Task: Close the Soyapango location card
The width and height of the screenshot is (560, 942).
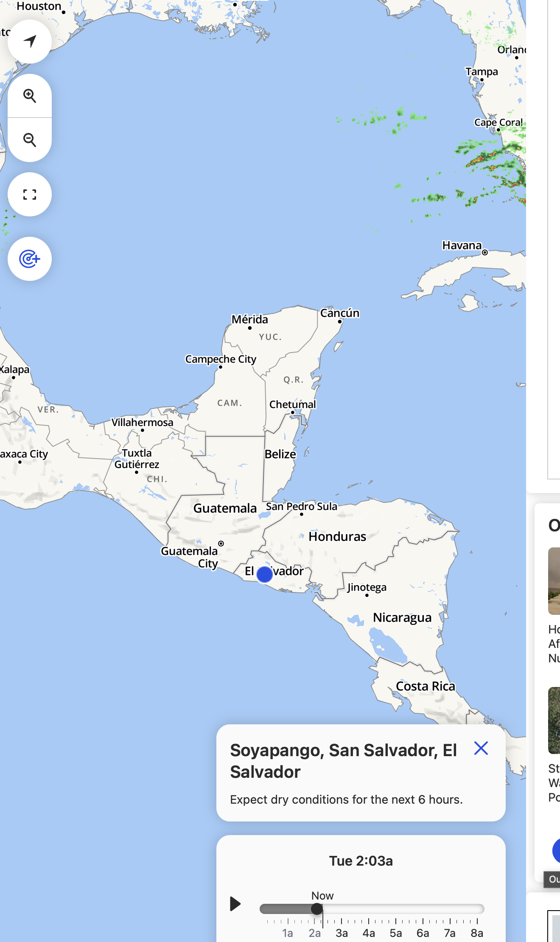Action: 481,749
